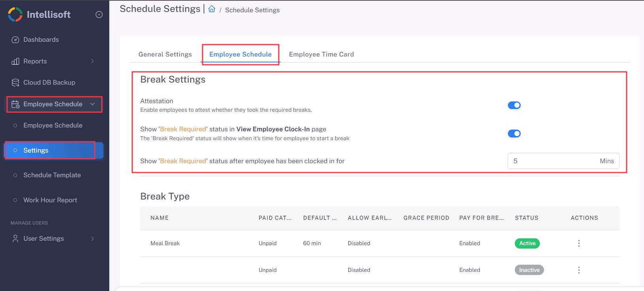Expand the User Settings submenu arrow

click(92, 238)
